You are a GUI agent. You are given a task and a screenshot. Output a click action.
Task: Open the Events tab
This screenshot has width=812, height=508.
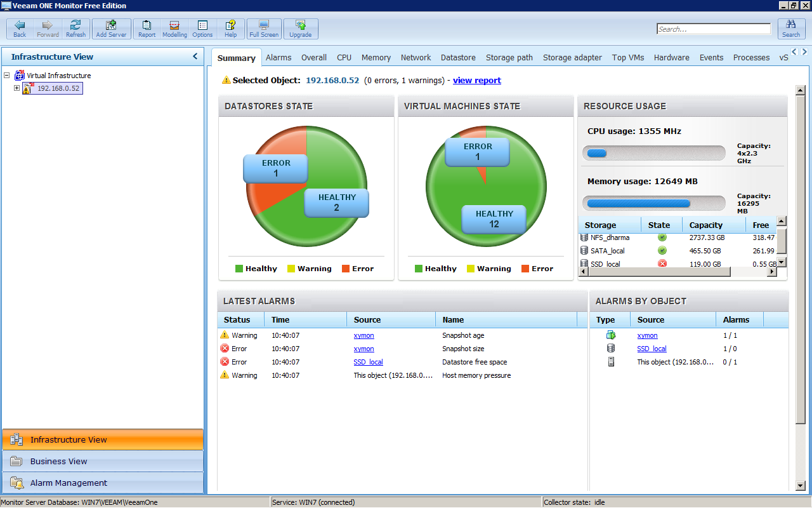712,58
